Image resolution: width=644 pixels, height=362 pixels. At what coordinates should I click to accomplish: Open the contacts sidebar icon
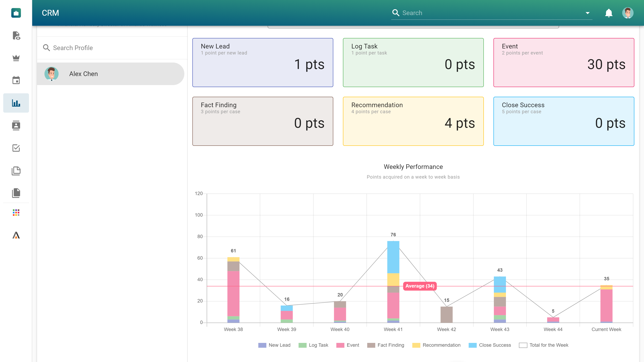point(16,125)
